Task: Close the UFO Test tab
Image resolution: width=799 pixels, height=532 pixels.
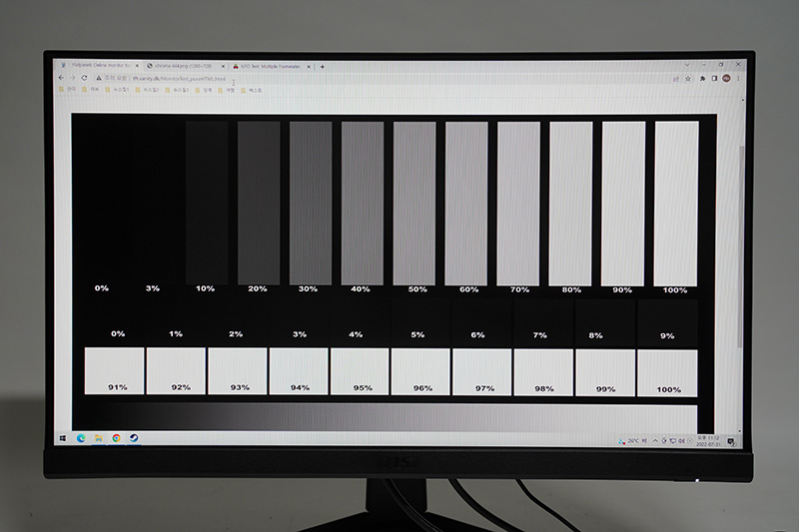Action: pyautogui.click(x=309, y=67)
